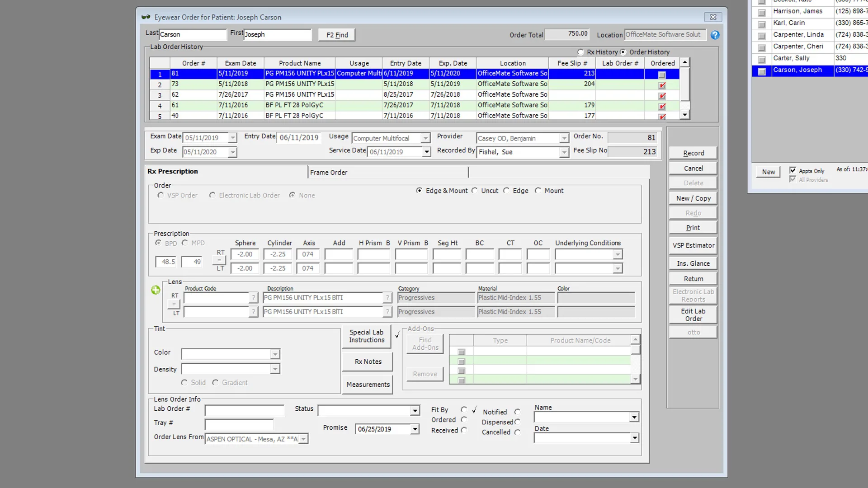Click the eyeglasses icon in the title bar
This screenshot has height=488, width=868.
[146, 17]
